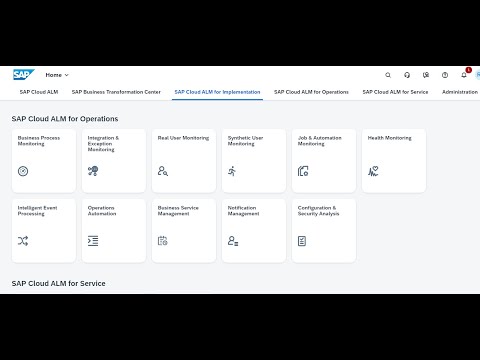Open Business Service Management tile title
Viewport: 480px width, 360px height.
pos(178,211)
